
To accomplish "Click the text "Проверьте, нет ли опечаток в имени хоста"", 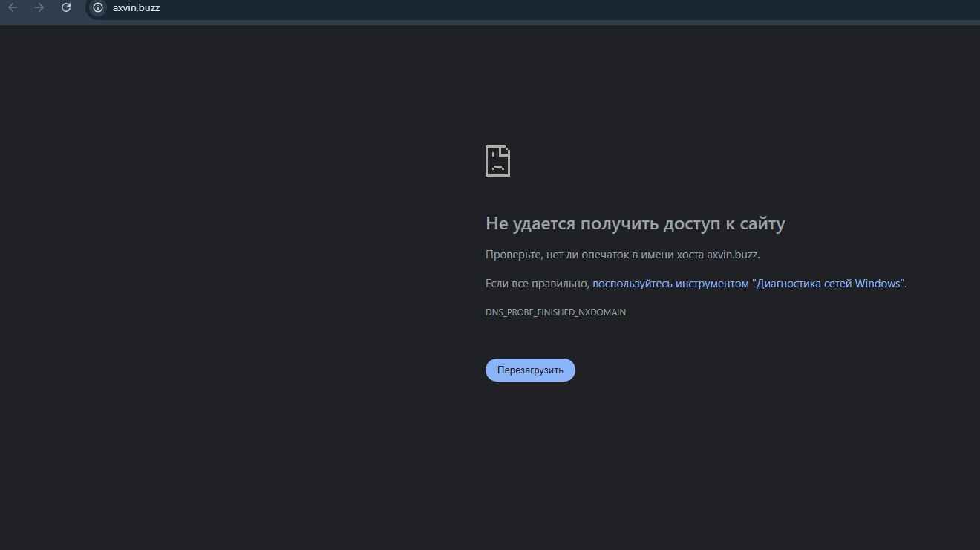I will [595, 255].
